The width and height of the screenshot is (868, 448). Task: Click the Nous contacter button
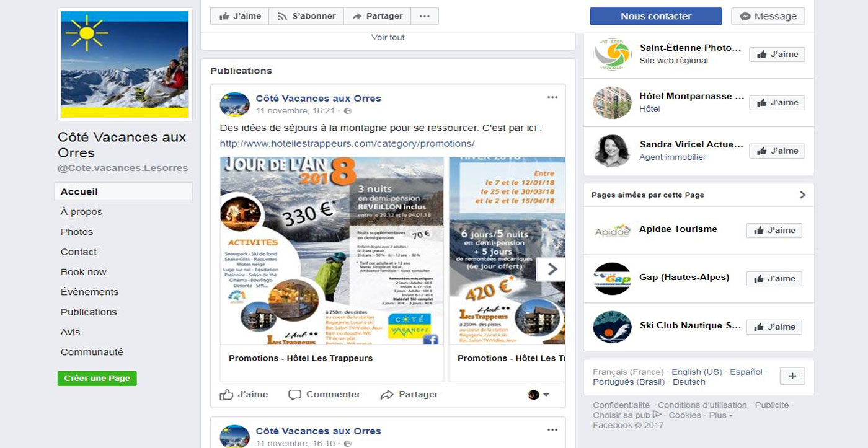pos(656,16)
